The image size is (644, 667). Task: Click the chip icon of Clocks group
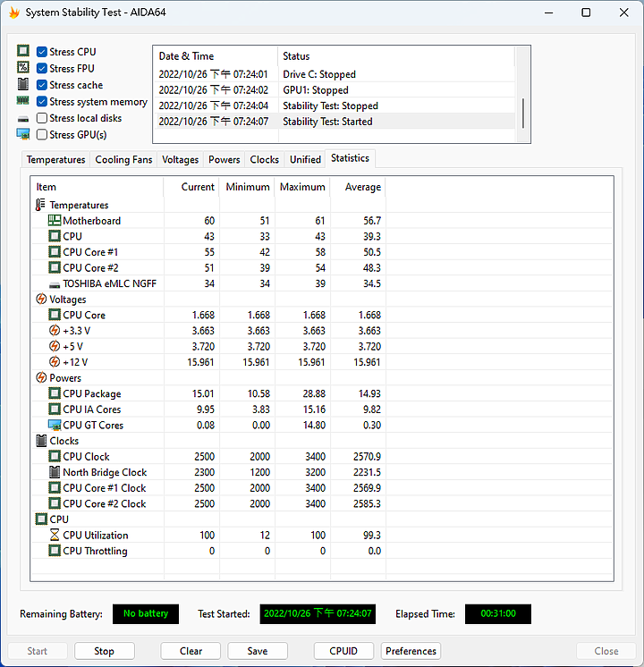[x=41, y=441]
